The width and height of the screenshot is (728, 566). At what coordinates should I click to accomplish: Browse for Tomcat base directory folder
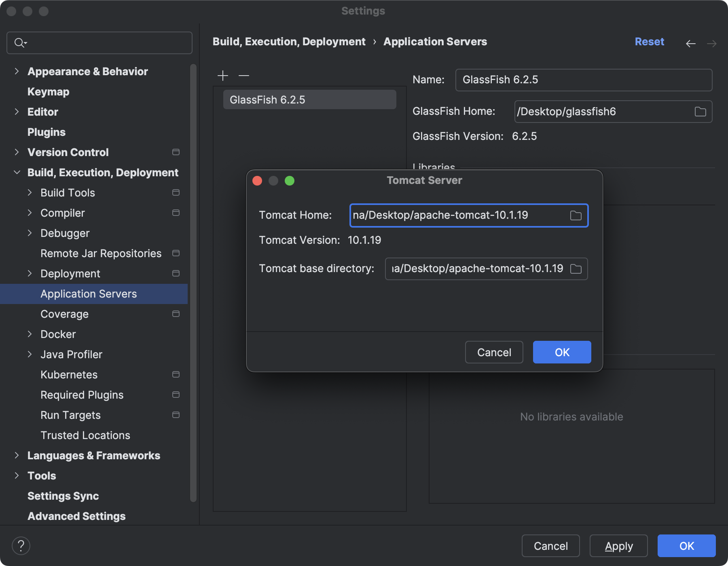coord(576,269)
